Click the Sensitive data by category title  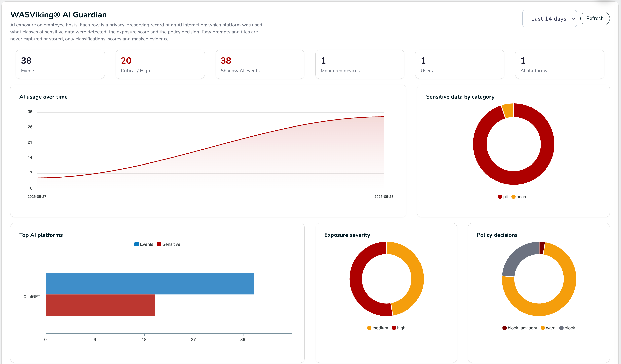click(460, 97)
